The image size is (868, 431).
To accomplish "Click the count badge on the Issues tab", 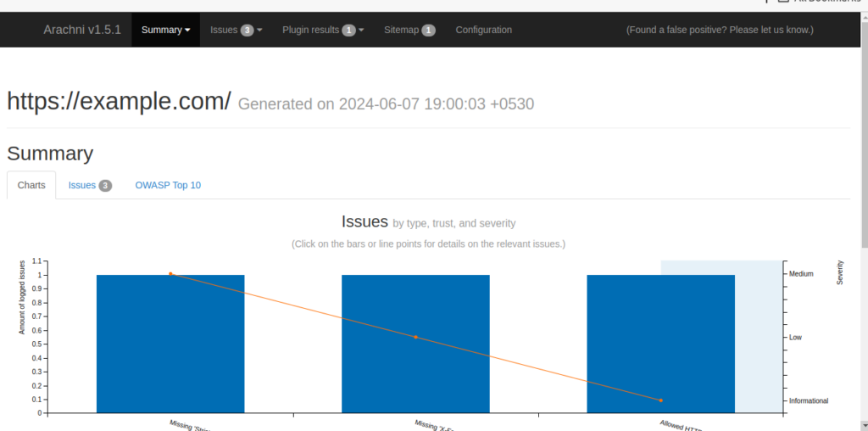I will pyautogui.click(x=105, y=186).
